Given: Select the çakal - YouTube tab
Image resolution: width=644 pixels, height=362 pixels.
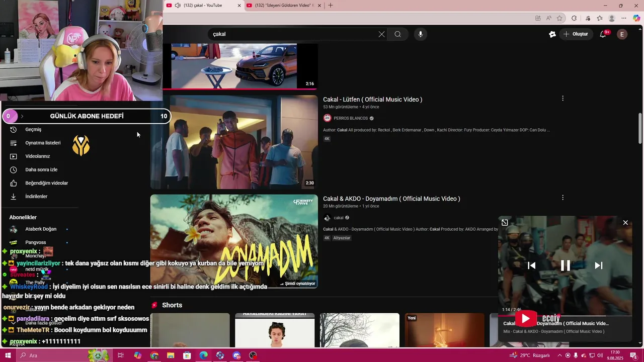Looking at the screenshot, I should [x=203, y=6].
